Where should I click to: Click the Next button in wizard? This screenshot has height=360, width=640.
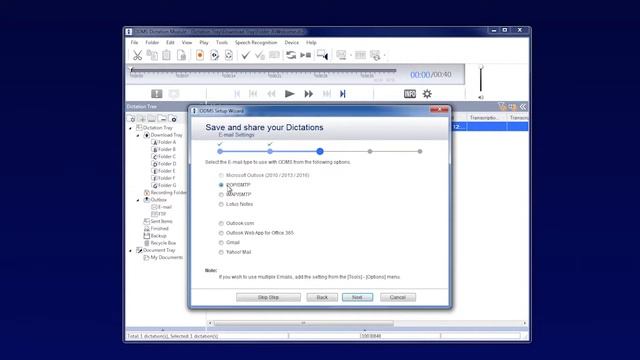(x=357, y=298)
